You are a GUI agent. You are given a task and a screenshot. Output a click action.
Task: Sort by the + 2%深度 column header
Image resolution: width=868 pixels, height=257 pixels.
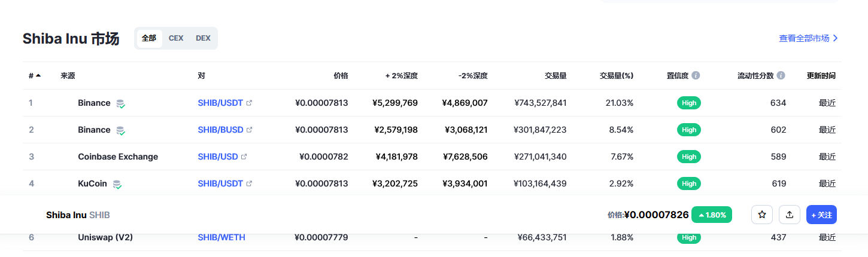(401, 76)
